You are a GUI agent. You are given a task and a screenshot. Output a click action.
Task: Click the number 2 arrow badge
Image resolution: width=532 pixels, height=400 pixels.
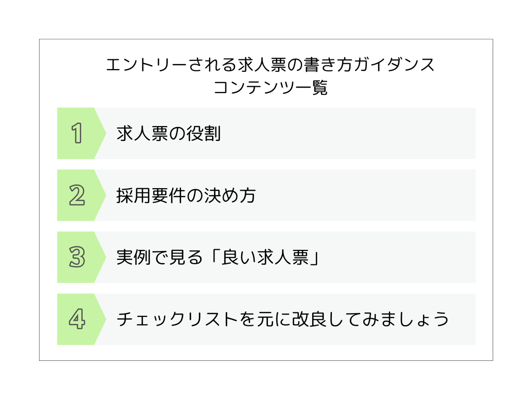[77, 195]
